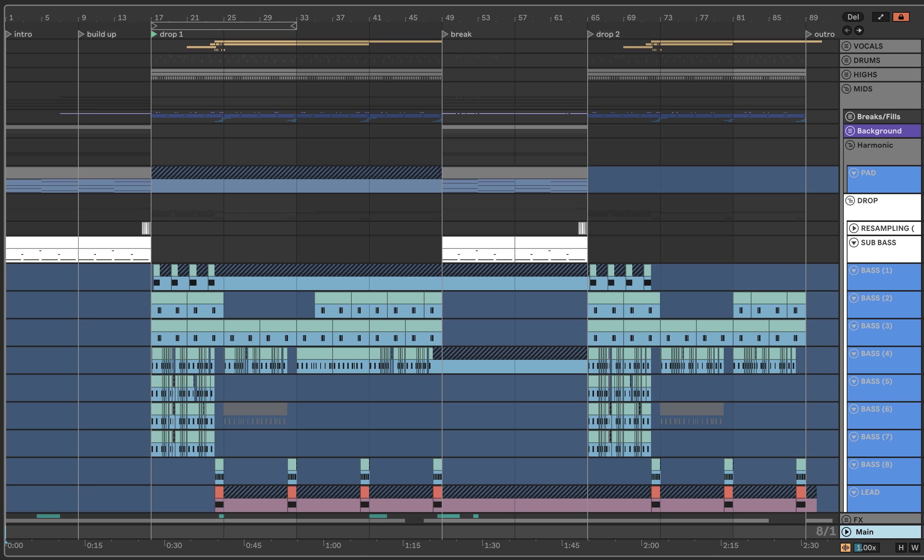Click the Background group fold icon

pyautogui.click(x=850, y=131)
